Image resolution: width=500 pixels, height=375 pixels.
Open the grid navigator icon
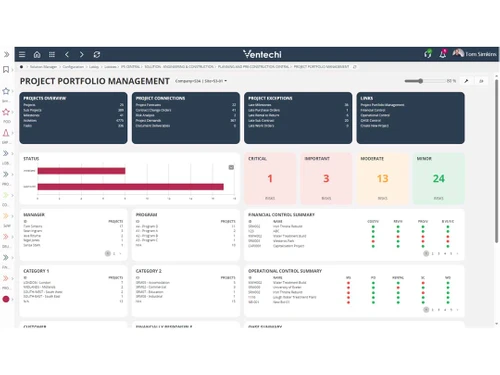[52, 54]
